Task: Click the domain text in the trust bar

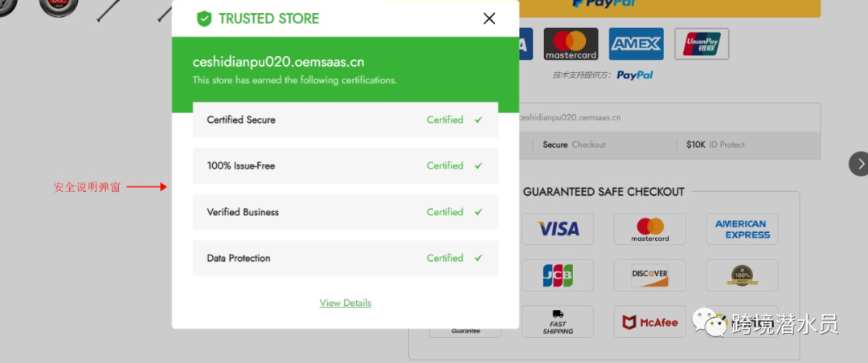Action: (570, 117)
